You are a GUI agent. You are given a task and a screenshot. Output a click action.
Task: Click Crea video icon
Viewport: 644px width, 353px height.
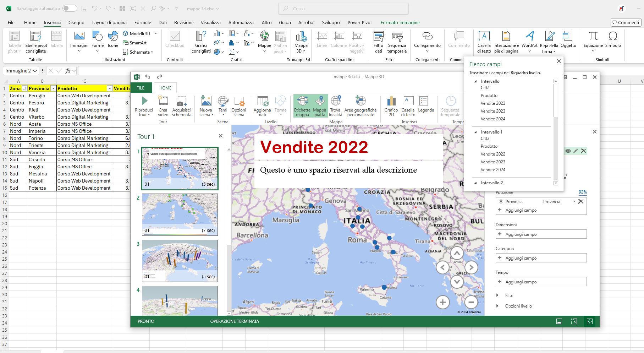point(163,101)
